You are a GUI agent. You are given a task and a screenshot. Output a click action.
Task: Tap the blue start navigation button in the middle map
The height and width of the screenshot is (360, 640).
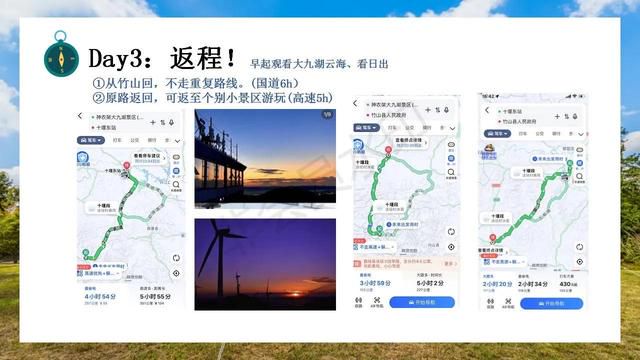pyautogui.click(x=422, y=302)
